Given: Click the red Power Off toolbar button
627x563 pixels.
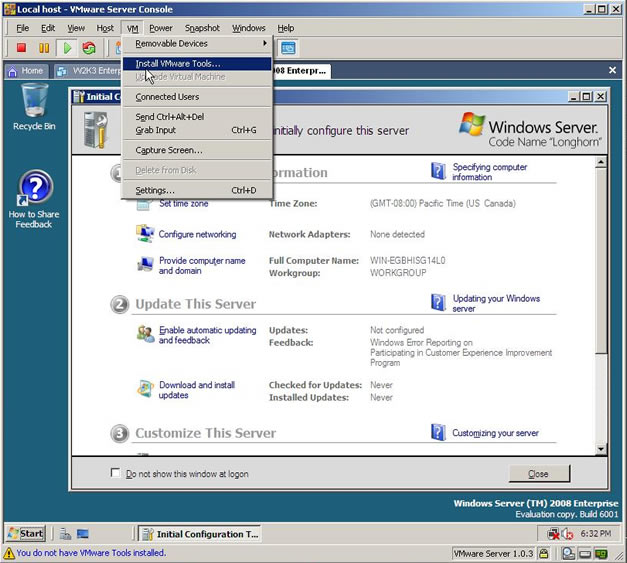Looking at the screenshot, I should pos(21,48).
